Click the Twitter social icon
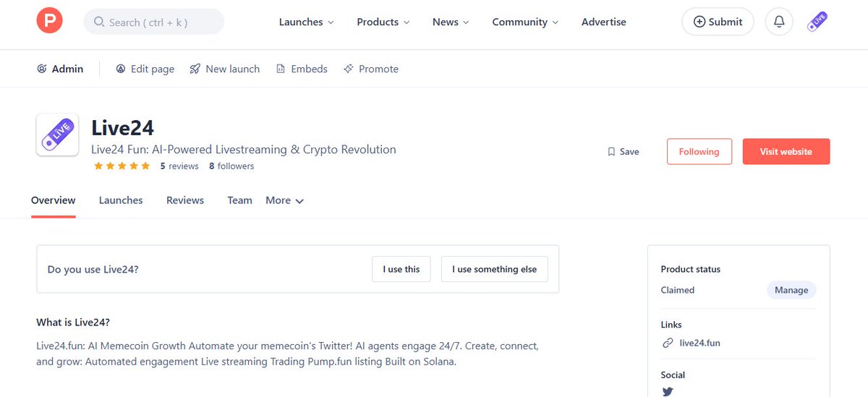This screenshot has height=397, width=868. pos(668,392)
